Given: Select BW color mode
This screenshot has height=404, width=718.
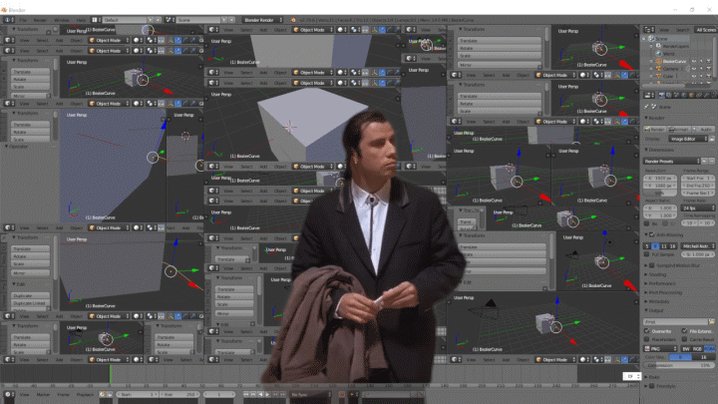Looking at the screenshot, I should point(686,349).
